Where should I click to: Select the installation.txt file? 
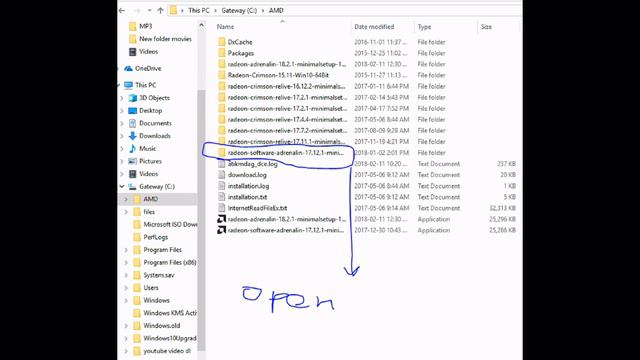247,197
